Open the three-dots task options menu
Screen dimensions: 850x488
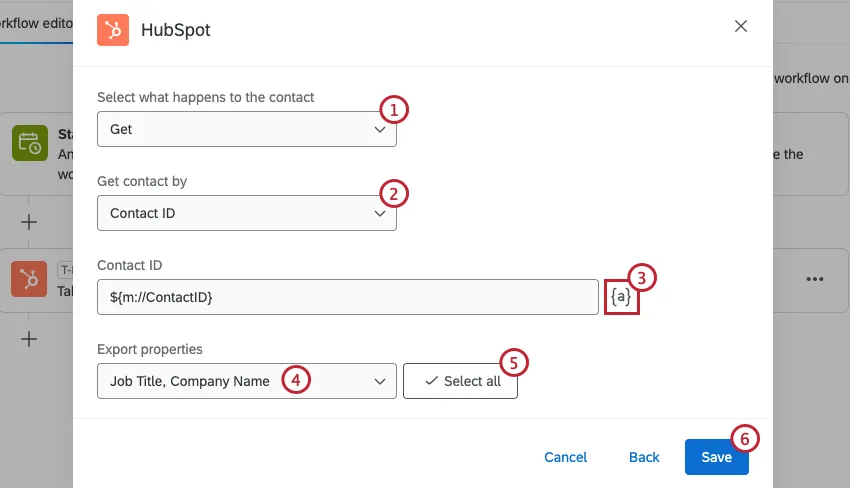click(815, 280)
